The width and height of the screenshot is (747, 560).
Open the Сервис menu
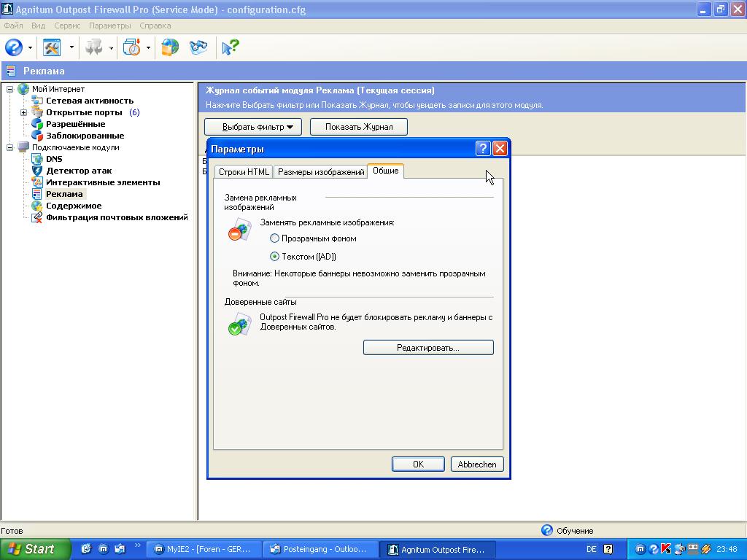(67, 26)
